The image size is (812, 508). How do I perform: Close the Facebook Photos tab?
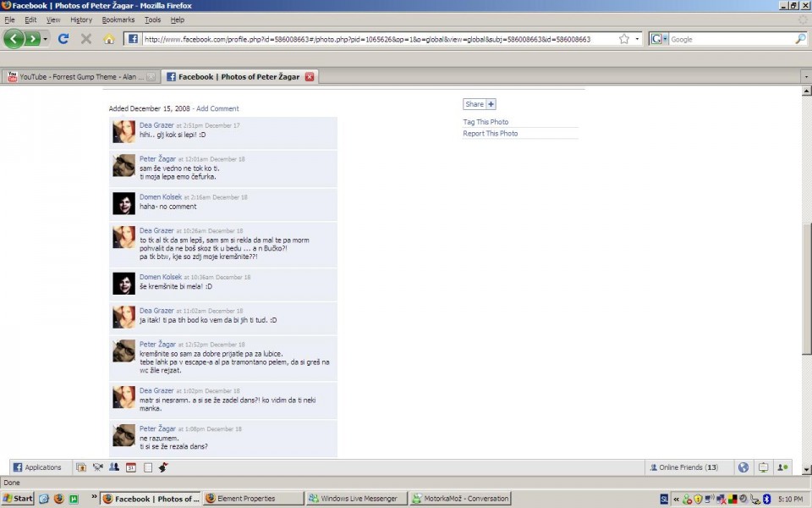pyautogui.click(x=310, y=77)
